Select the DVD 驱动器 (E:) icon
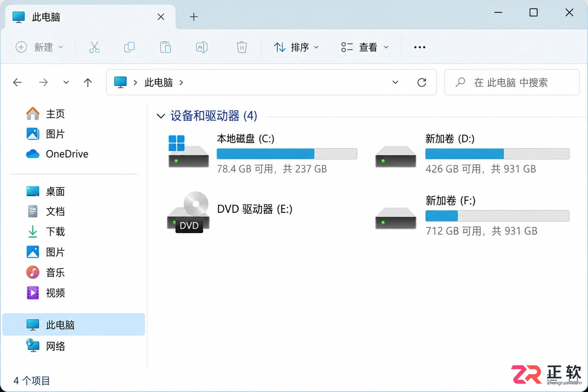Viewport: 588px width, 392px height. tap(188, 212)
